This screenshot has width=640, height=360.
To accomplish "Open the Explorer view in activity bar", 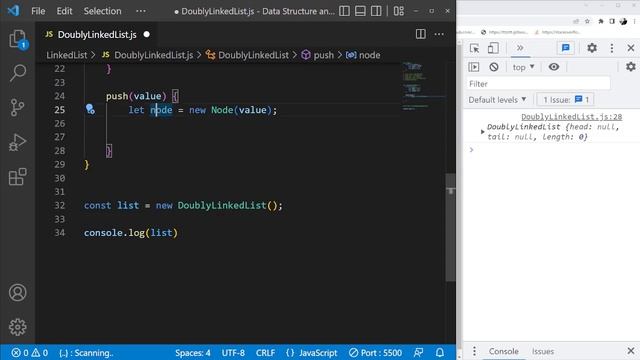I will point(18,39).
